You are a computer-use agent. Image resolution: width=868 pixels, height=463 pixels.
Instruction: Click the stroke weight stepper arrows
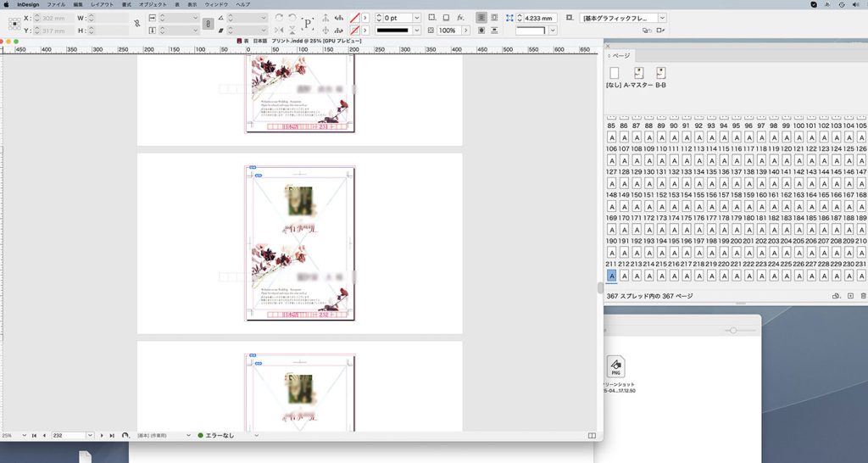coord(379,19)
